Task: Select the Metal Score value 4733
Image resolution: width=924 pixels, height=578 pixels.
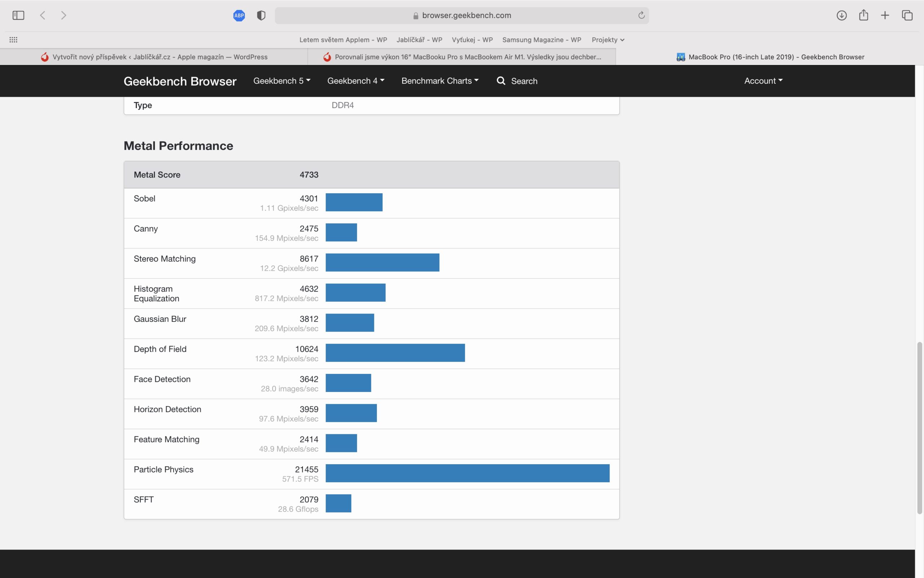Action: 309,175
